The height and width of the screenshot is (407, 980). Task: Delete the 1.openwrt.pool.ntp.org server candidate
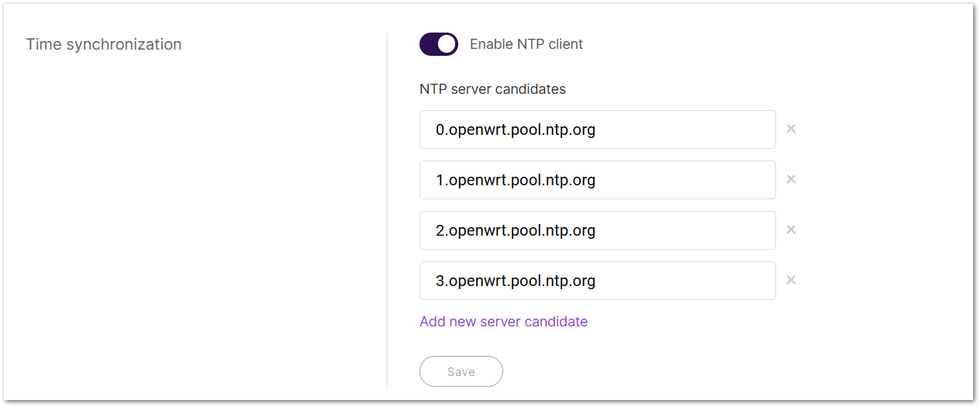coord(791,179)
